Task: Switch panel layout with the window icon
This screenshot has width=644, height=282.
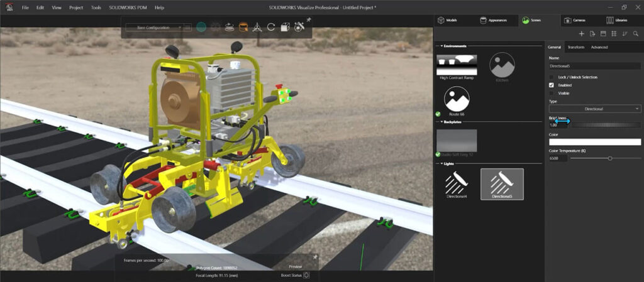Action: click(x=603, y=34)
